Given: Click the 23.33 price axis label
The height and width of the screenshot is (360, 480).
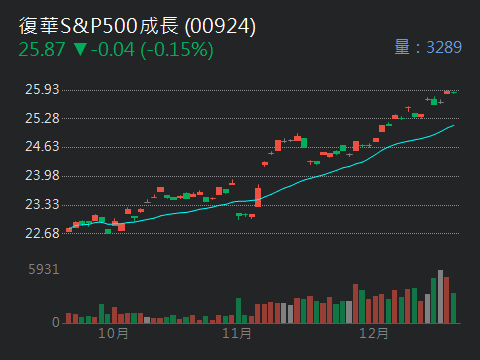Looking at the screenshot, I should [42, 204].
